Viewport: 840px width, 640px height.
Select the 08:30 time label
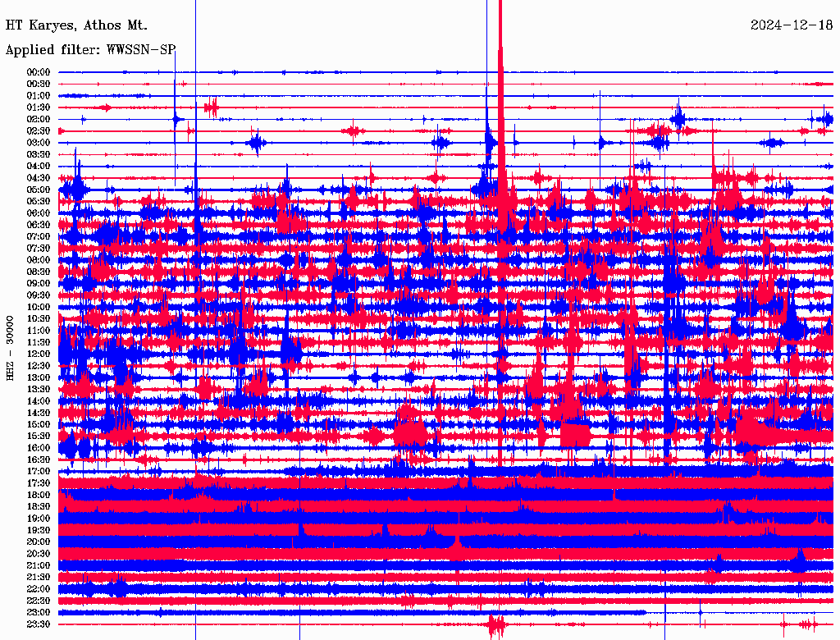(39, 272)
